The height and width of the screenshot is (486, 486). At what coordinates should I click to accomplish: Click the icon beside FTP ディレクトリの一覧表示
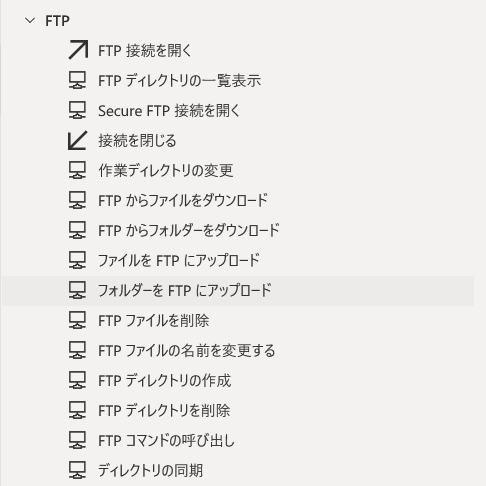(x=77, y=80)
